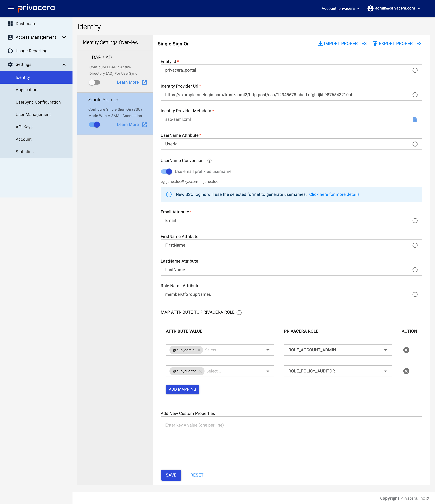
Task: Show info for Role Name Attribute field
Action: (415, 294)
